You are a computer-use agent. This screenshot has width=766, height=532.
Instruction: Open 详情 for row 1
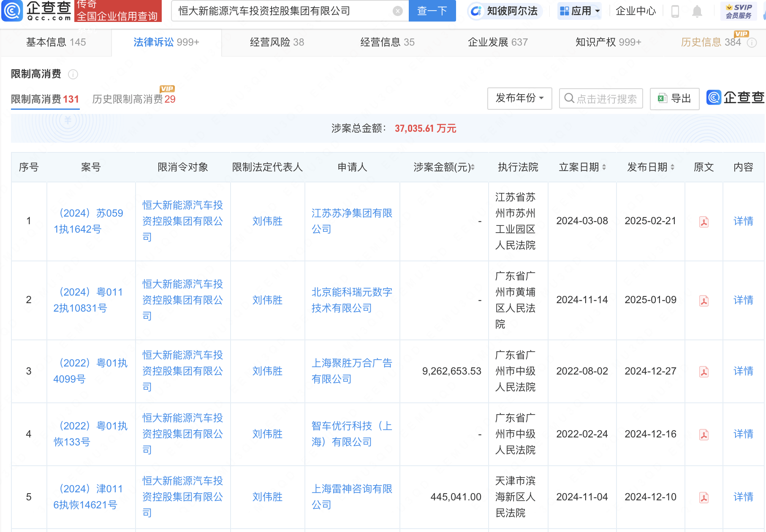(x=743, y=221)
